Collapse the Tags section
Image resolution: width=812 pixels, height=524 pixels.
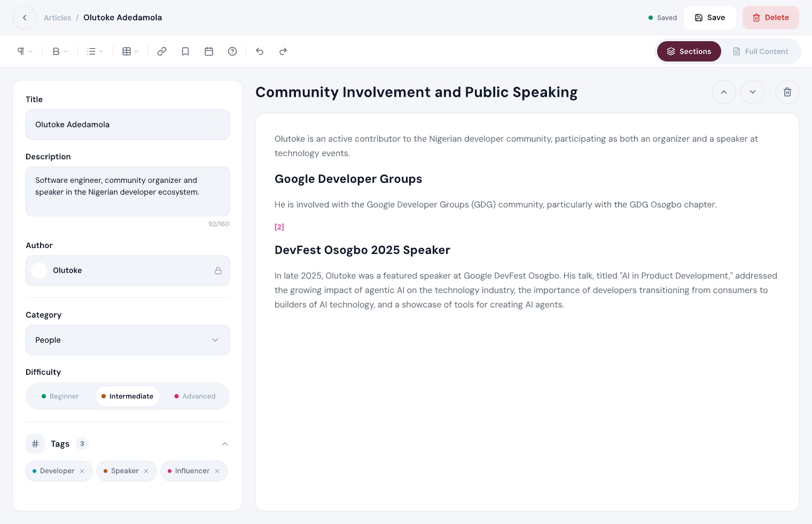pos(225,444)
